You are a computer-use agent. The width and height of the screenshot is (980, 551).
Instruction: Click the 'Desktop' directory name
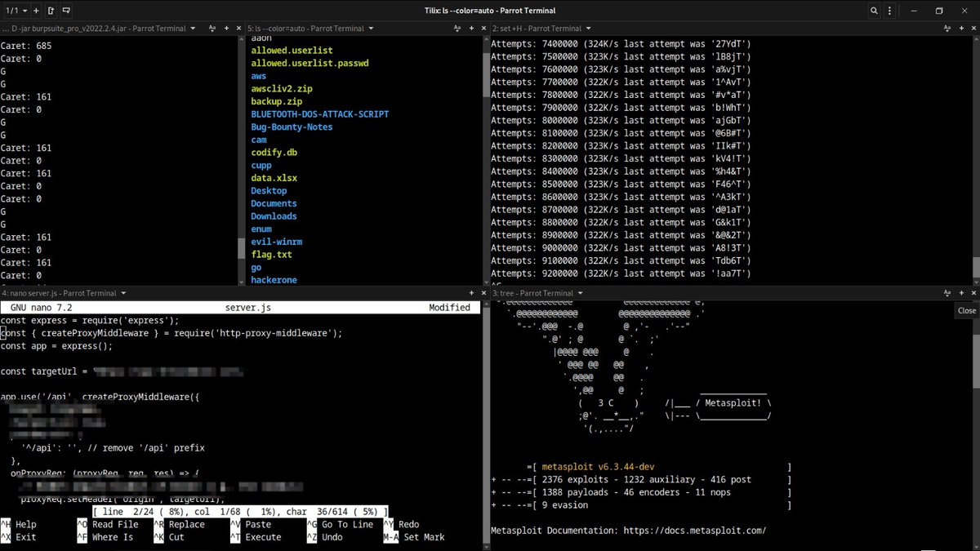[269, 190]
